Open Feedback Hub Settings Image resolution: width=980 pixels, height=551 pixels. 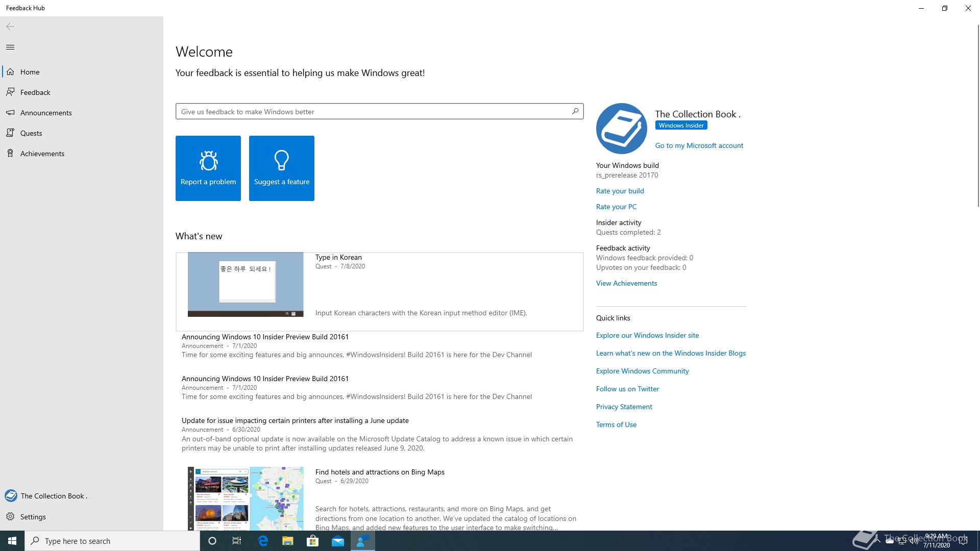(x=82, y=517)
